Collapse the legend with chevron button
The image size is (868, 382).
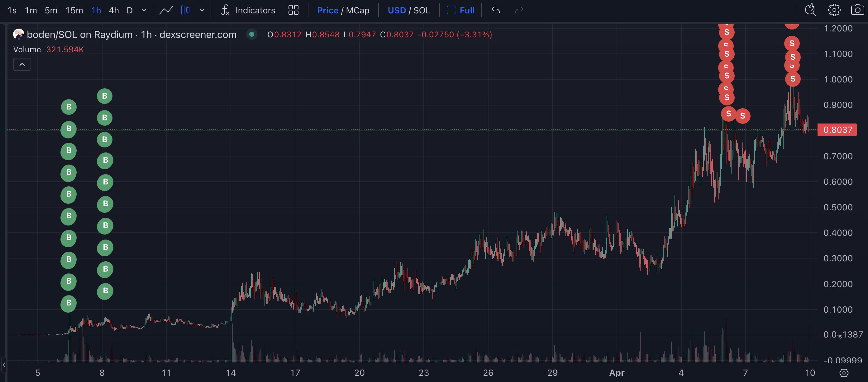tap(22, 64)
